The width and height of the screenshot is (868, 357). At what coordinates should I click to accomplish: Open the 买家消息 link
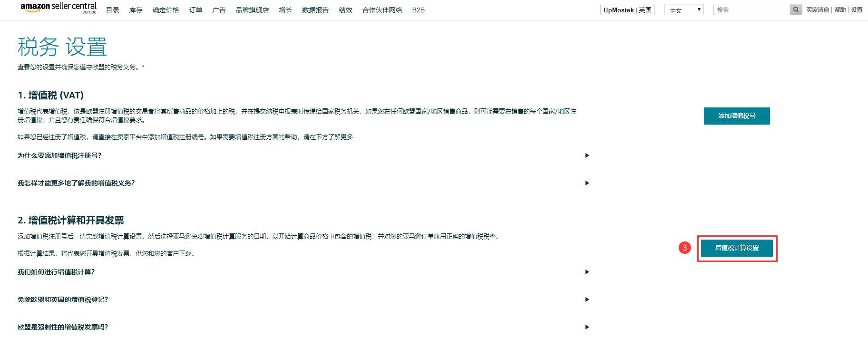point(817,10)
